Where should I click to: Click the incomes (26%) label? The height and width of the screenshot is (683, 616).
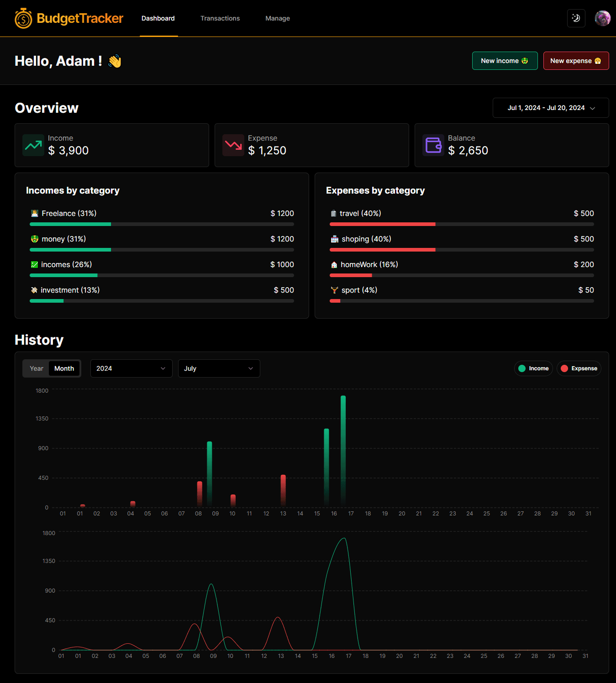[x=67, y=264]
